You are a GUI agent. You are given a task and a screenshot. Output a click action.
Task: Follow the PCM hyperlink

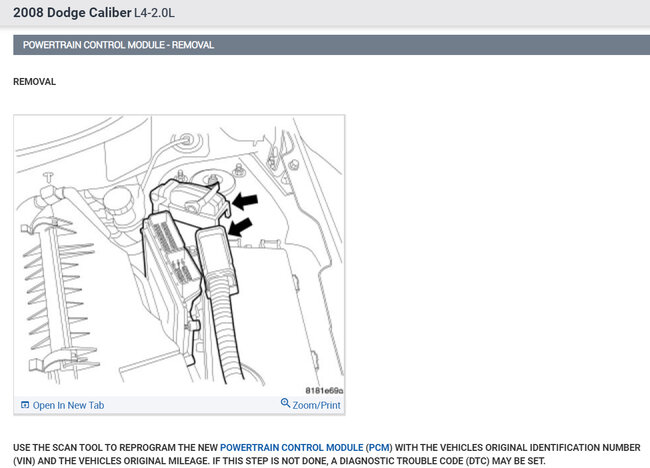click(x=379, y=448)
